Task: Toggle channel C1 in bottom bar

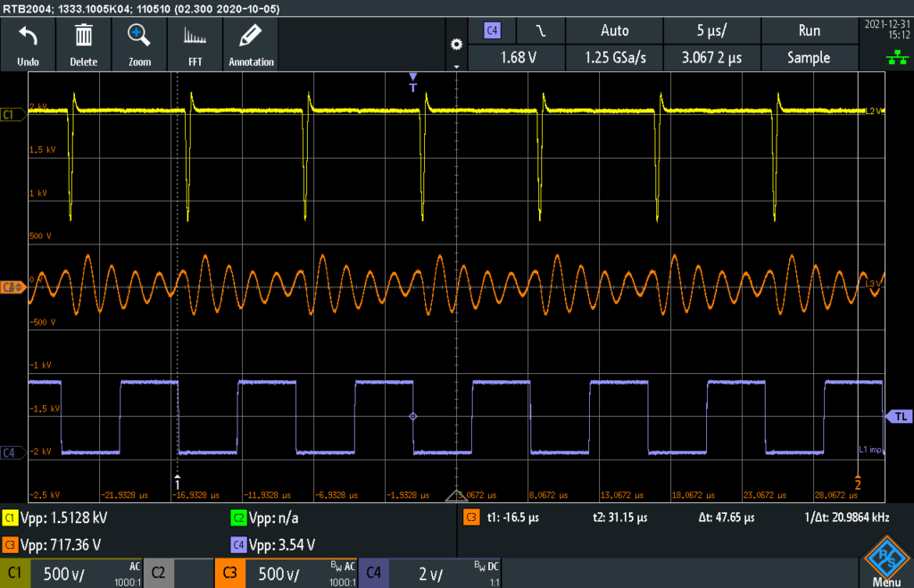Action: 14,574
